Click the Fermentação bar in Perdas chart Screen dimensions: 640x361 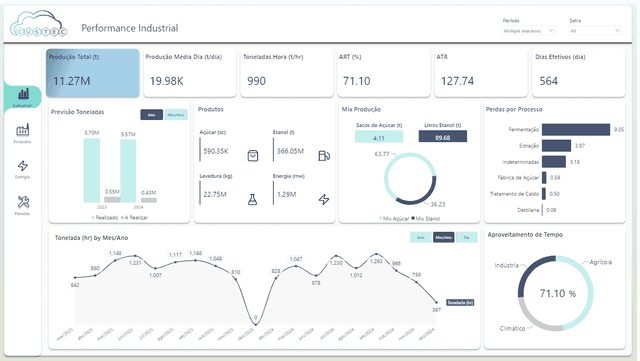(x=576, y=129)
